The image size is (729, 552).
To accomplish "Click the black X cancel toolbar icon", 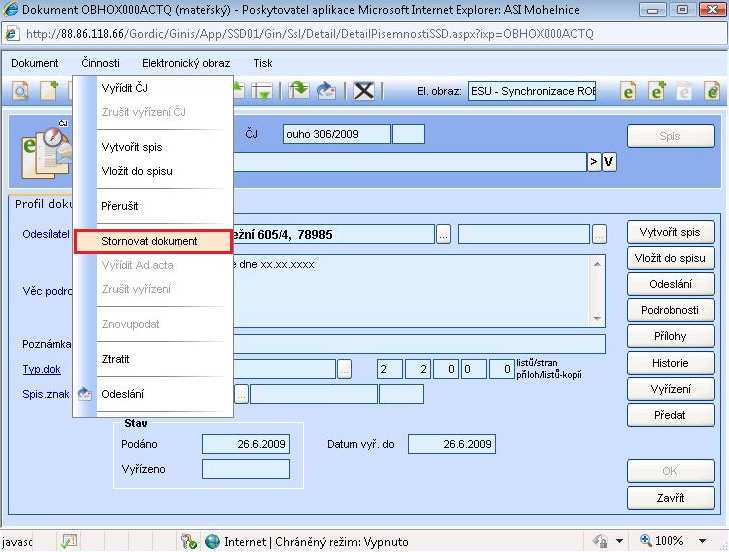I will click(364, 90).
